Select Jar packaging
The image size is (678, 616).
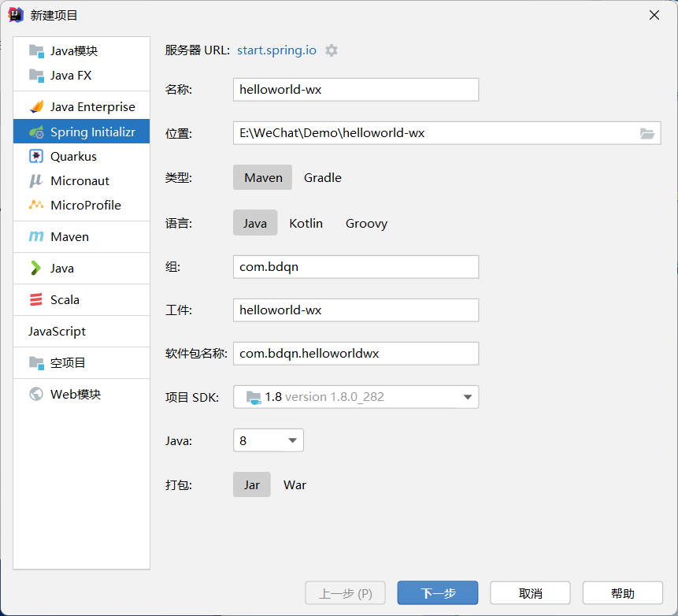pyautogui.click(x=252, y=484)
